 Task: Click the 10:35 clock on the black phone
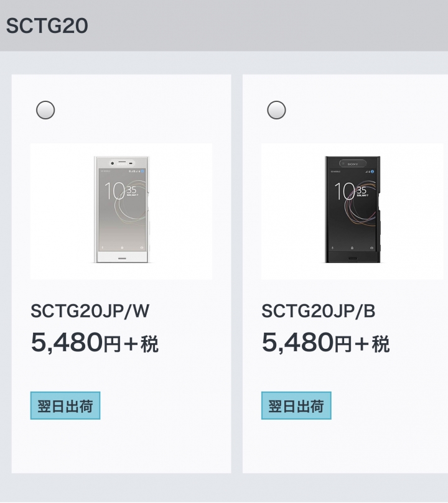(x=352, y=190)
